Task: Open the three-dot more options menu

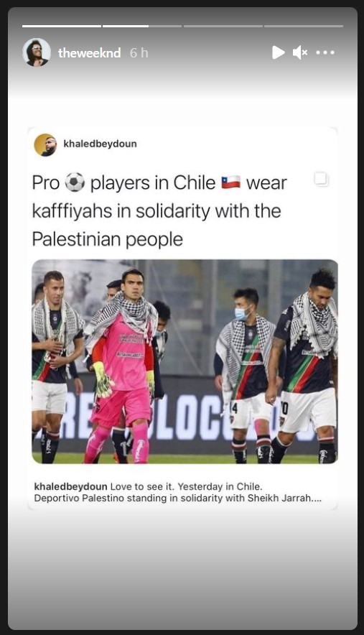Action: (x=325, y=52)
